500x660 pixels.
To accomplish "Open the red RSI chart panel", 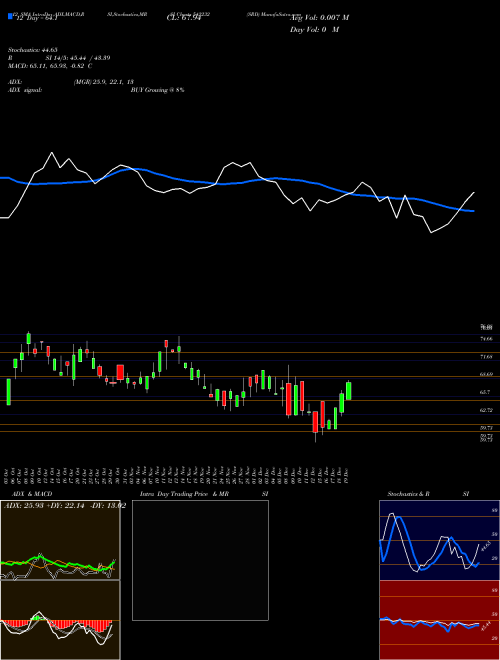I will 439,620.
